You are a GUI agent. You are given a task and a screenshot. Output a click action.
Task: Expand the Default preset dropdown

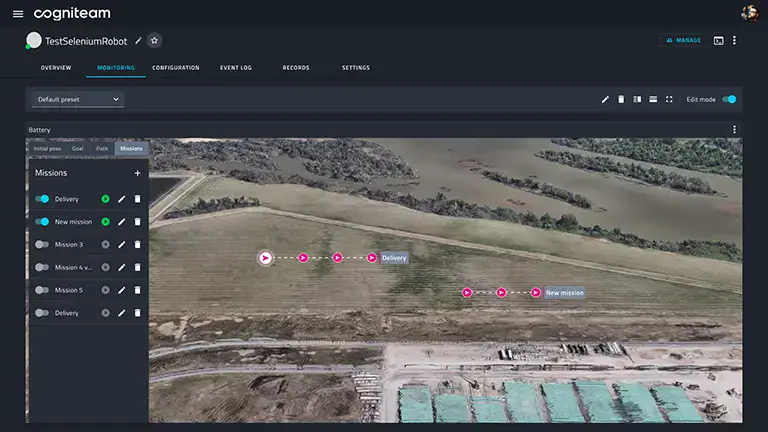point(77,99)
